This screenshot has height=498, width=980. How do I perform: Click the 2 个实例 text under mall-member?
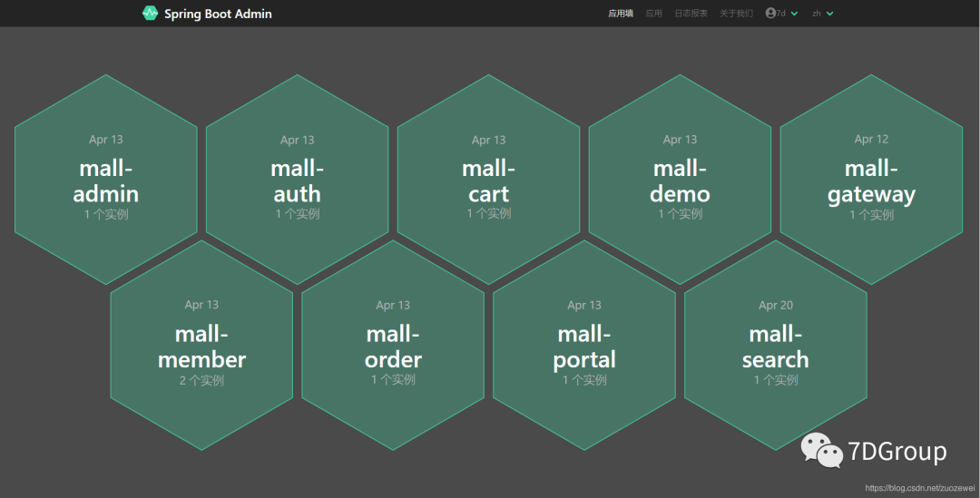(x=201, y=380)
